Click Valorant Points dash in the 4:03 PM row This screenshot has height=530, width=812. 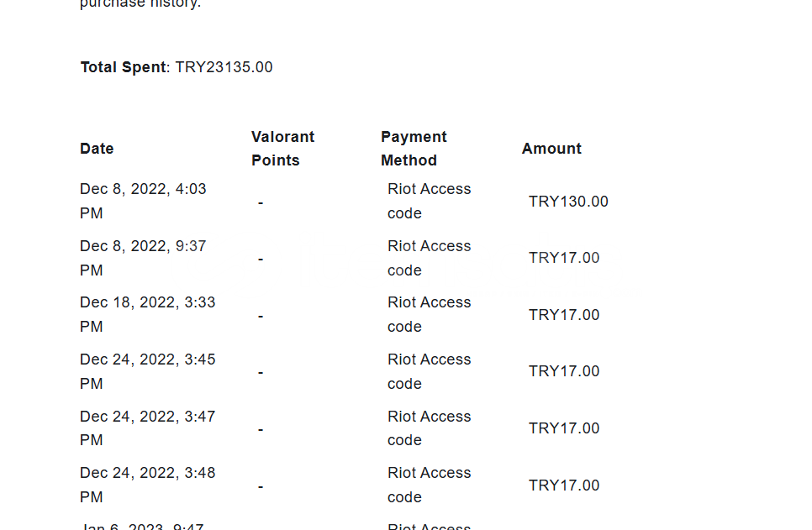click(261, 202)
